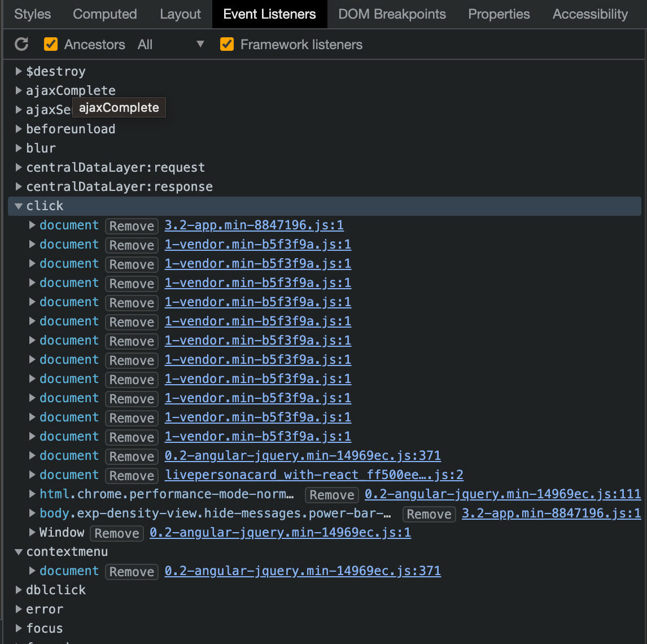This screenshot has height=644, width=647.
Task: Open the livepersonacard_with-react source link
Action: [314, 475]
